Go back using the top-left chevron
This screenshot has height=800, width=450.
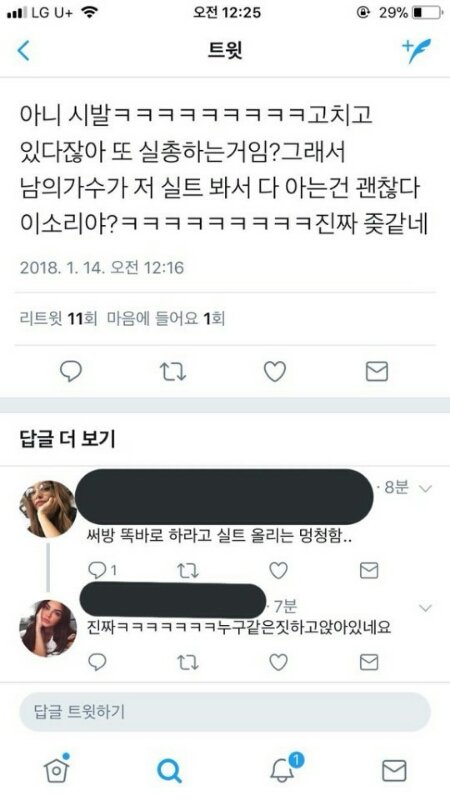coord(23,51)
